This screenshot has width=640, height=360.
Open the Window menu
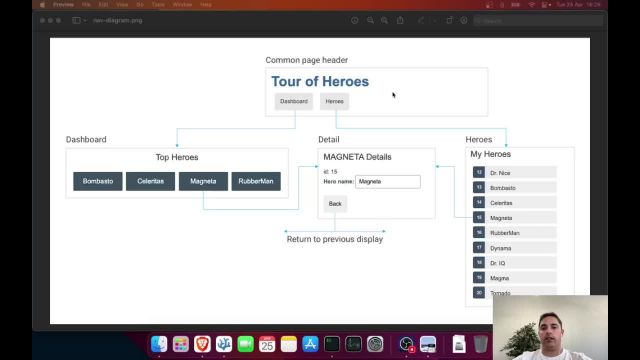tap(182, 5)
